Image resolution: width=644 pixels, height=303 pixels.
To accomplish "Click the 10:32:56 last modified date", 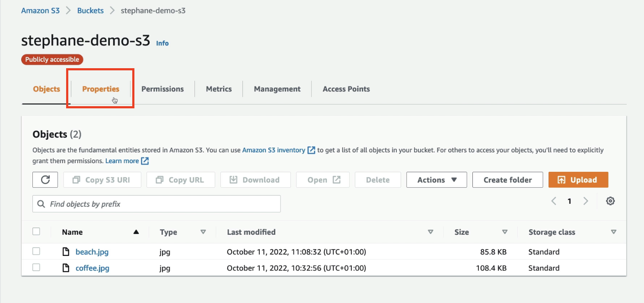I will coord(296,268).
